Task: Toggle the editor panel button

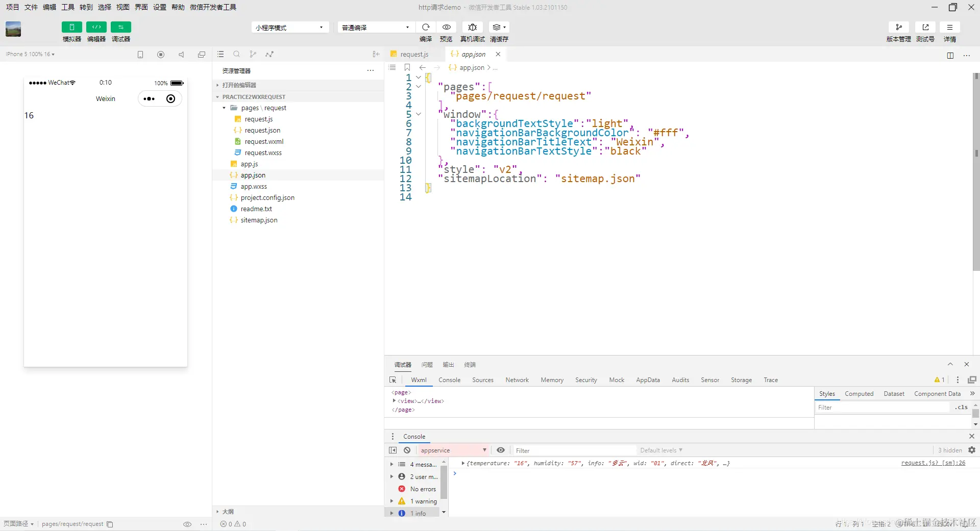Action: (96, 27)
